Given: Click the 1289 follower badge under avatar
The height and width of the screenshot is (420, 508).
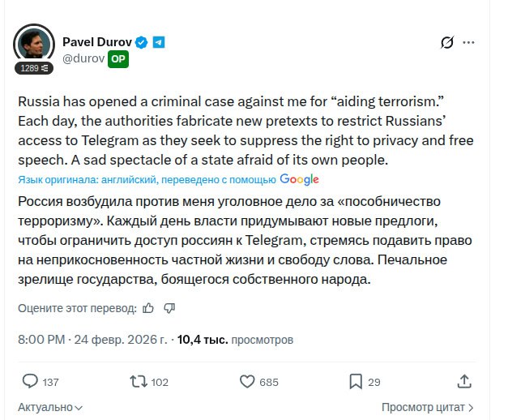Looking at the screenshot, I should (x=35, y=69).
